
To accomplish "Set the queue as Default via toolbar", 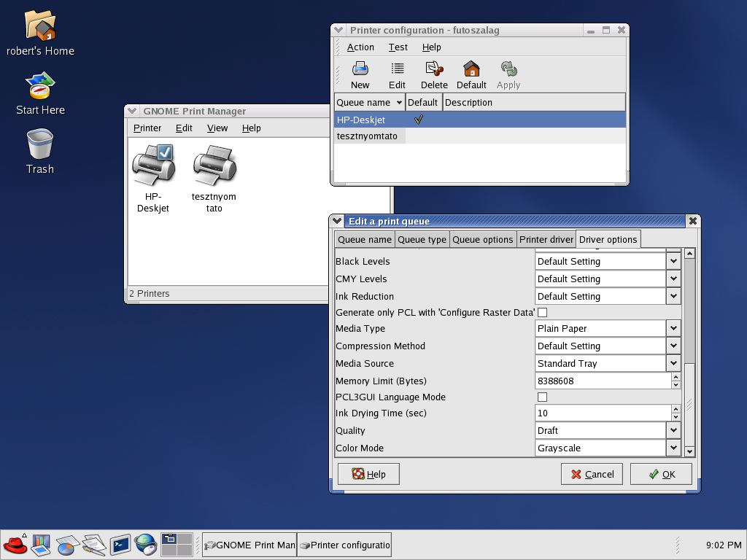I will (x=471, y=75).
